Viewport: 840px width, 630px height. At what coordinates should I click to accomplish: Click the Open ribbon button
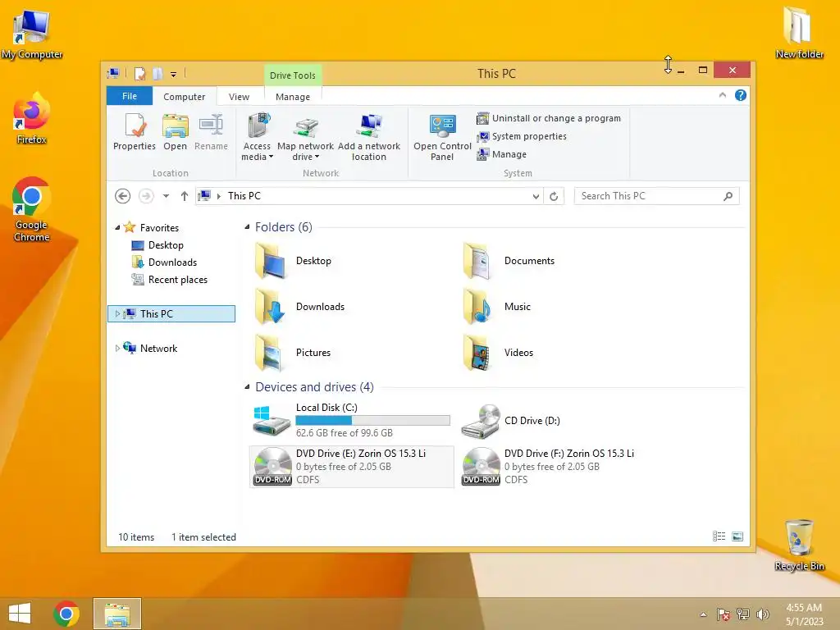176,132
